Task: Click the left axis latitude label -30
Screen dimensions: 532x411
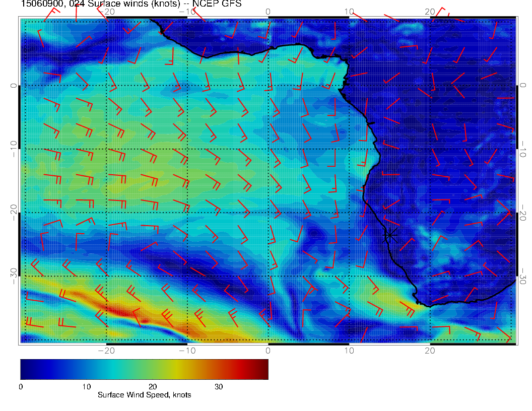Action: pyautogui.click(x=14, y=276)
